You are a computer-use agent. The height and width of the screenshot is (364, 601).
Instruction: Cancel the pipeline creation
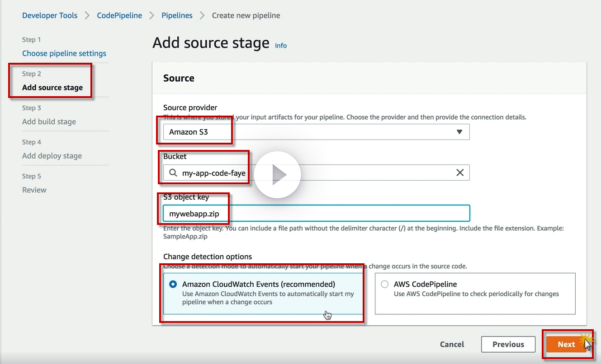[452, 344]
